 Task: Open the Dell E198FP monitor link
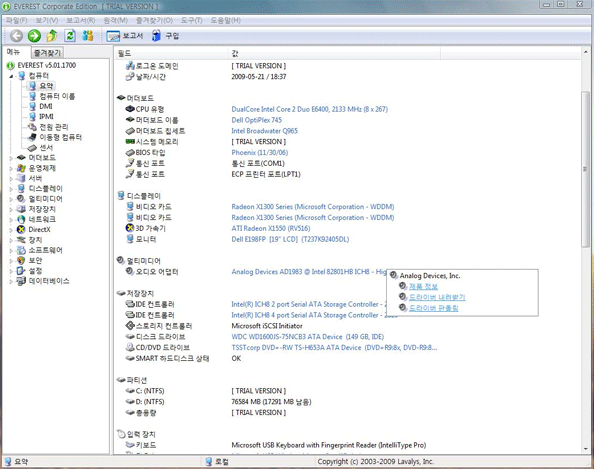click(290, 239)
